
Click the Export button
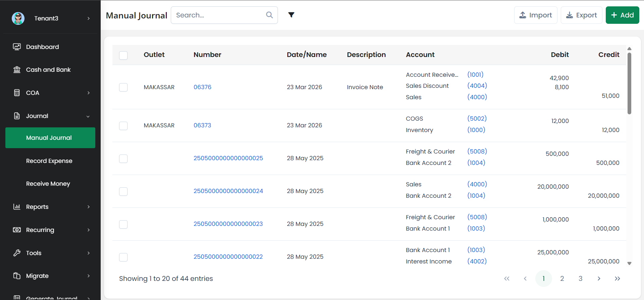582,15
